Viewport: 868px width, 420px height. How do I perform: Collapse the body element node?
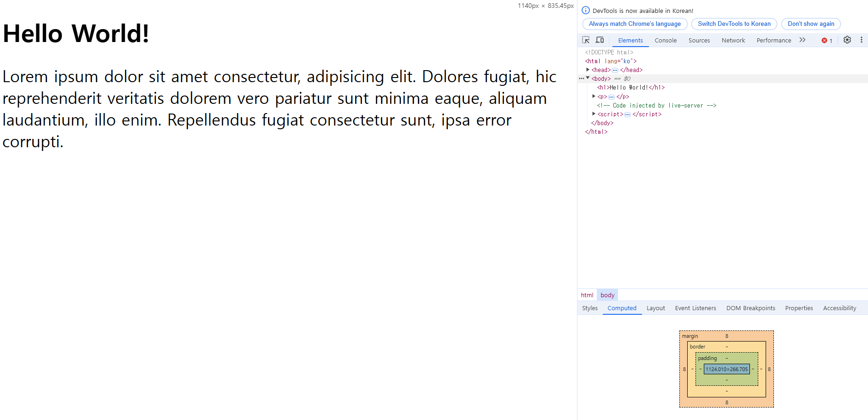tap(588, 78)
